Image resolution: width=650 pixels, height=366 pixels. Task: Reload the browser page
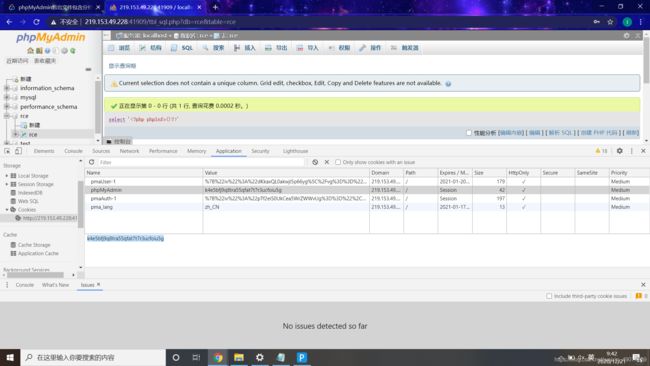click(x=36, y=22)
